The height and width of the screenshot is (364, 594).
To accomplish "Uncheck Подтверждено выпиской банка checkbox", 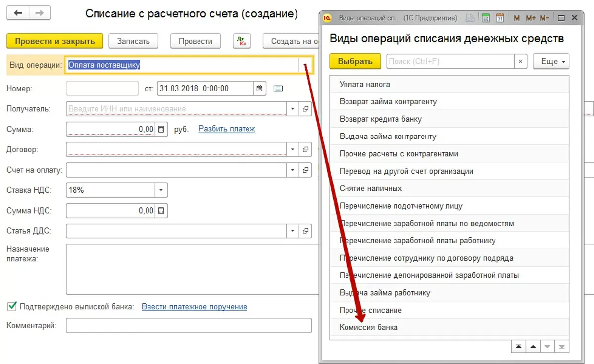I will tap(12, 307).
